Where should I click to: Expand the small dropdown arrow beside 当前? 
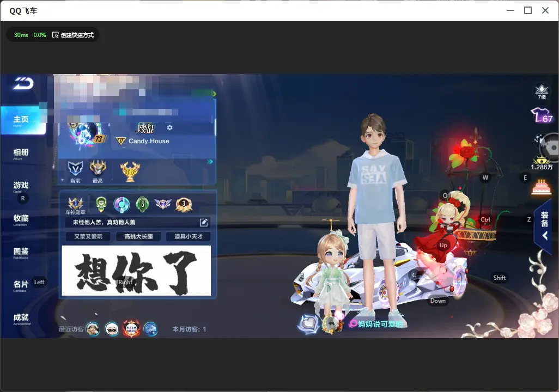pyautogui.click(x=63, y=180)
